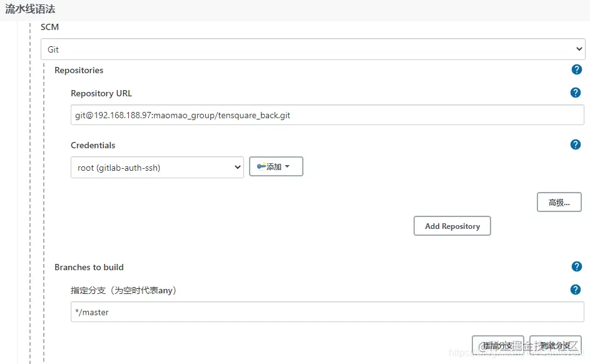Viewport: 590px width, 364px height.
Task: Click the add-branch button (left of bottom pair)
Action: click(x=498, y=345)
